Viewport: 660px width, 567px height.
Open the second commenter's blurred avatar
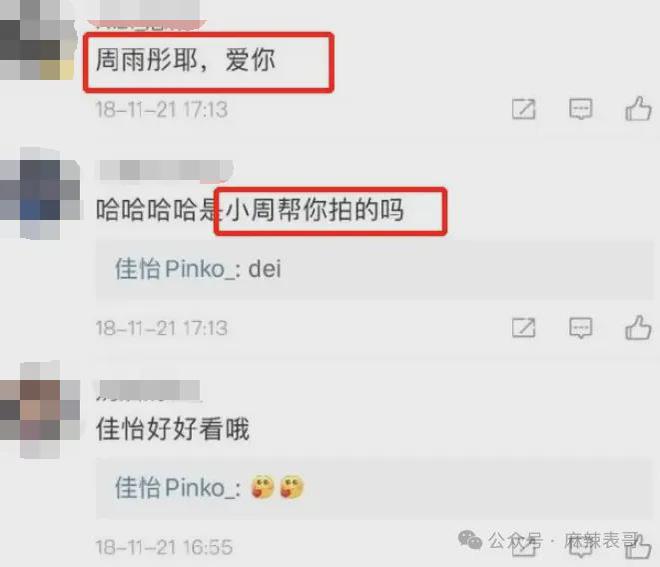[x=40, y=194]
